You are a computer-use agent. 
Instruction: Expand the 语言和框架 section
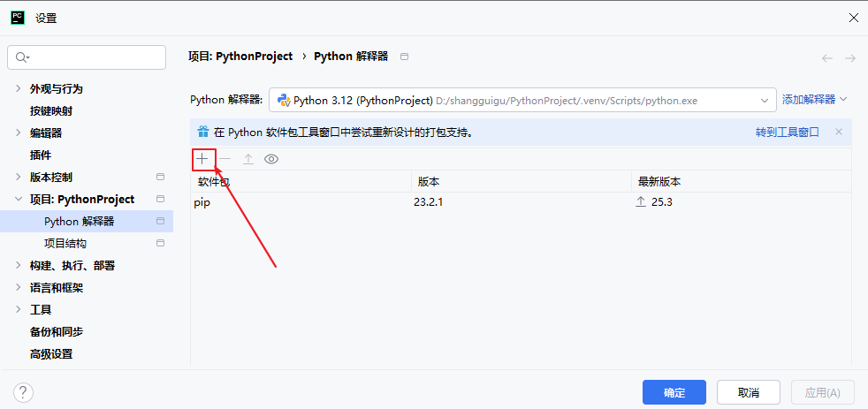point(19,288)
